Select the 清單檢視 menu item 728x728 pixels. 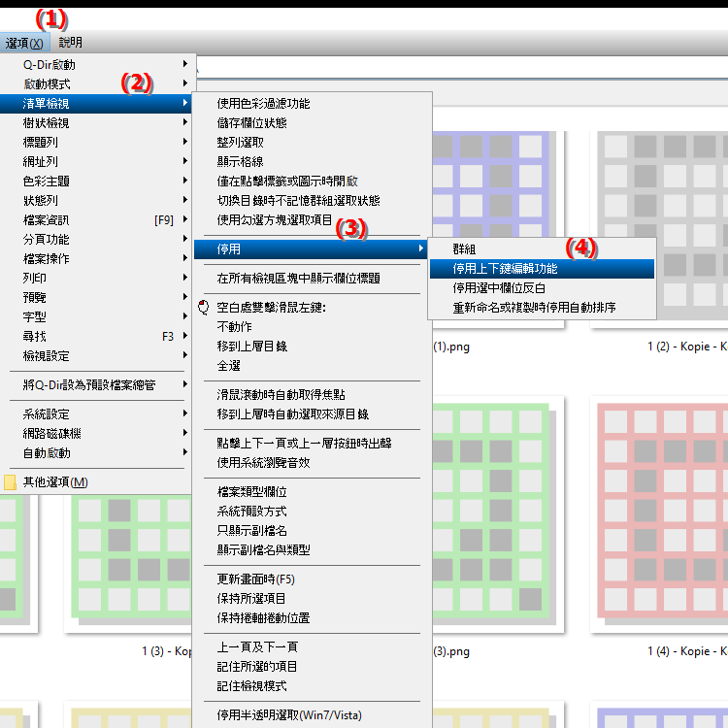[x=97, y=104]
